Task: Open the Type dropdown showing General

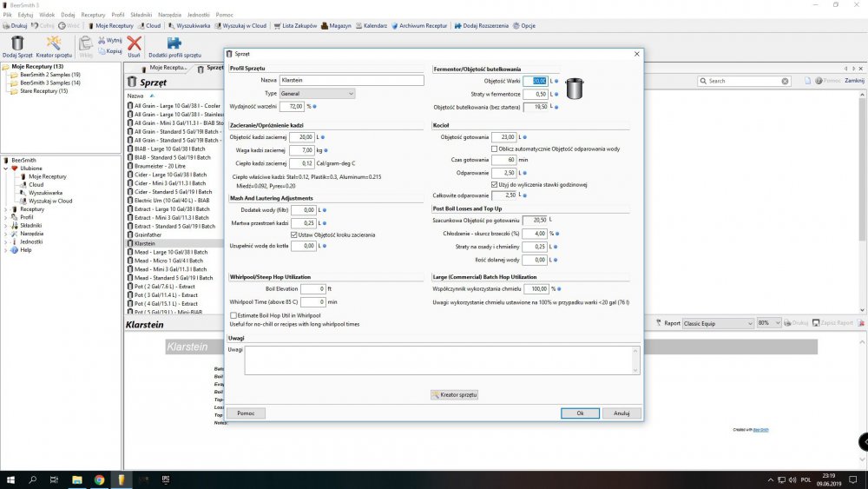Action: (x=317, y=93)
